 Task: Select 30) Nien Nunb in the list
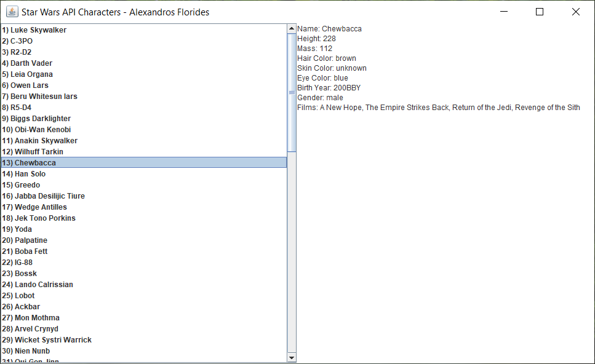click(x=144, y=351)
